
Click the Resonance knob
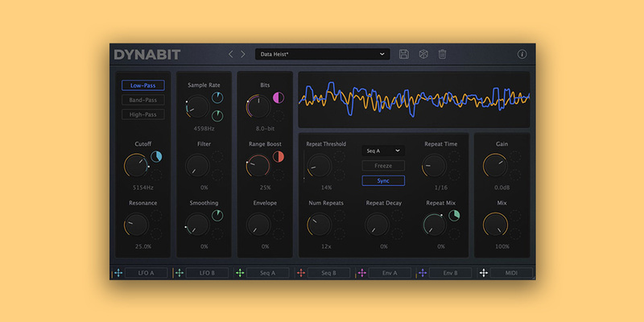(136, 225)
